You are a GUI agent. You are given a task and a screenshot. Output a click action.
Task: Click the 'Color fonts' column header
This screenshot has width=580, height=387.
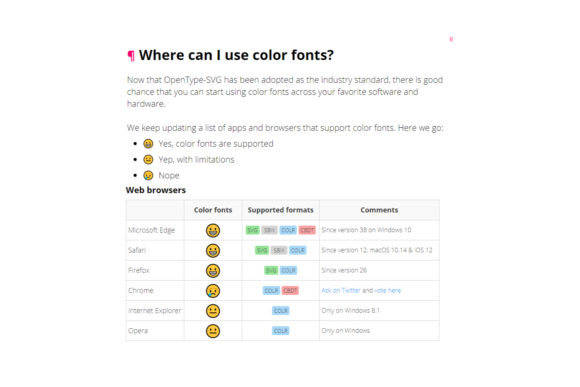[x=213, y=210]
